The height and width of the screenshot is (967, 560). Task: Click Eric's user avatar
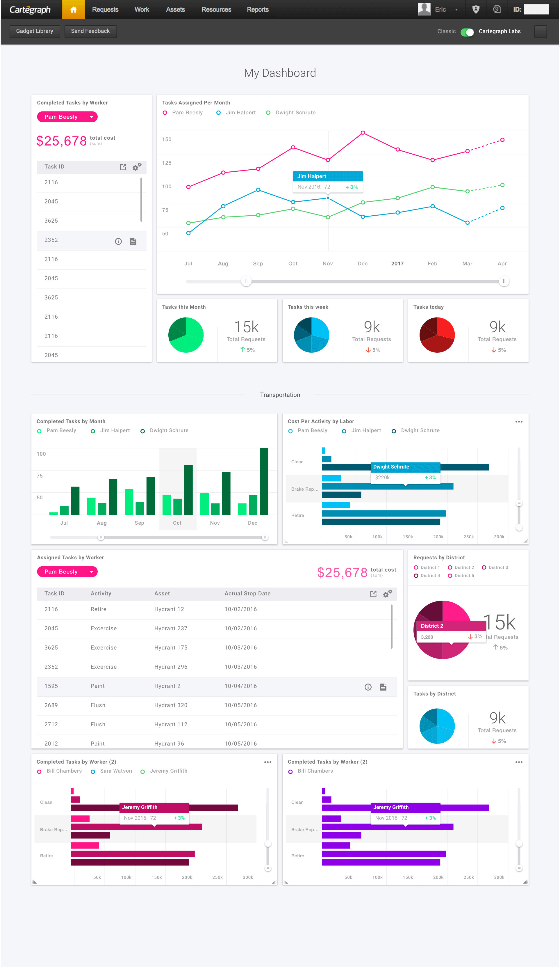[x=424, y=9]
